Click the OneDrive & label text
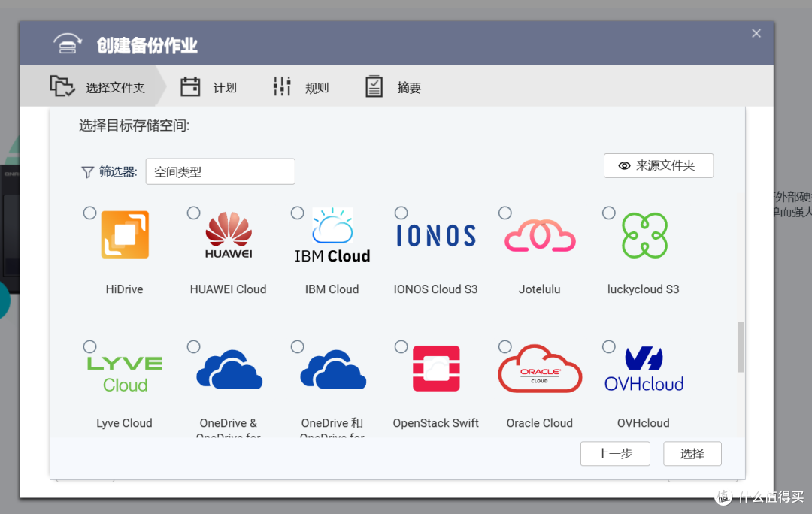 tap(229, 423)
